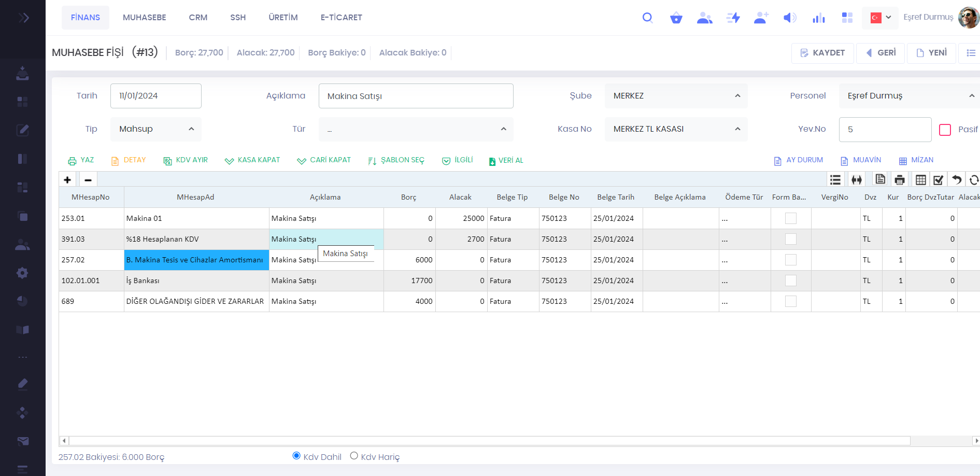Expand the left sidebar with double chevron
Screen dimensions: 980x476
(23, 18)
